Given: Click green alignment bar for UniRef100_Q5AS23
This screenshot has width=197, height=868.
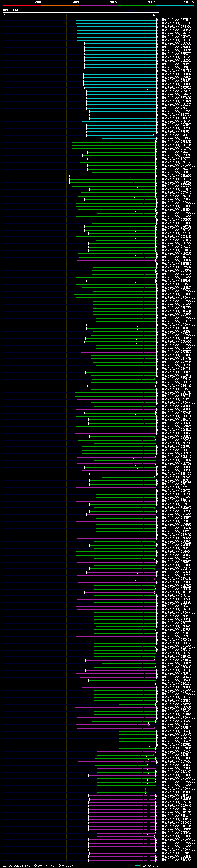Looking at the screenshot, I should click(x=128, y=478).
